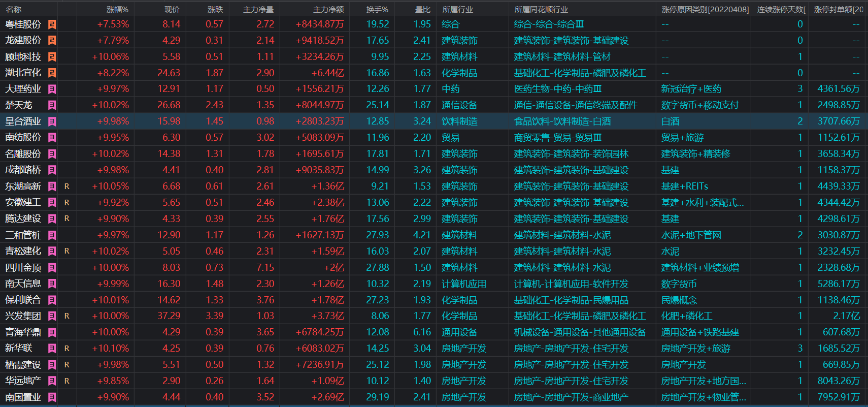Open the pink info icon beside 大理药业
Screen dimensions: 868x407
coord(52,89)
